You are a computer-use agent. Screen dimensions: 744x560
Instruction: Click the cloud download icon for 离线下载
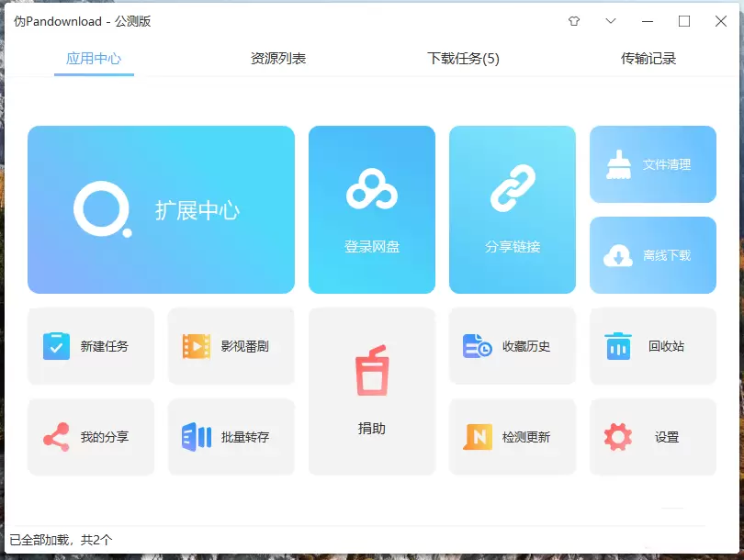tap(618, 255)
